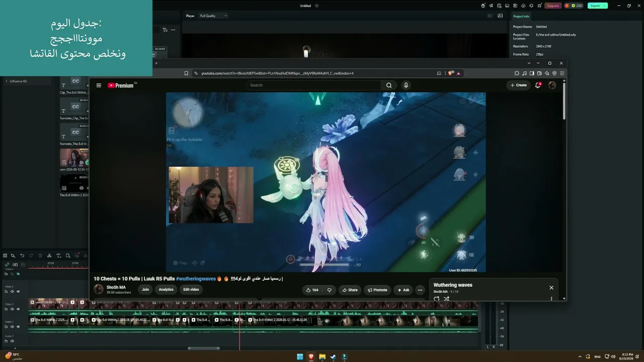Click the YouTube search magnifier button
The height and width of the screenshot is (362, 644).
point(389,85)
